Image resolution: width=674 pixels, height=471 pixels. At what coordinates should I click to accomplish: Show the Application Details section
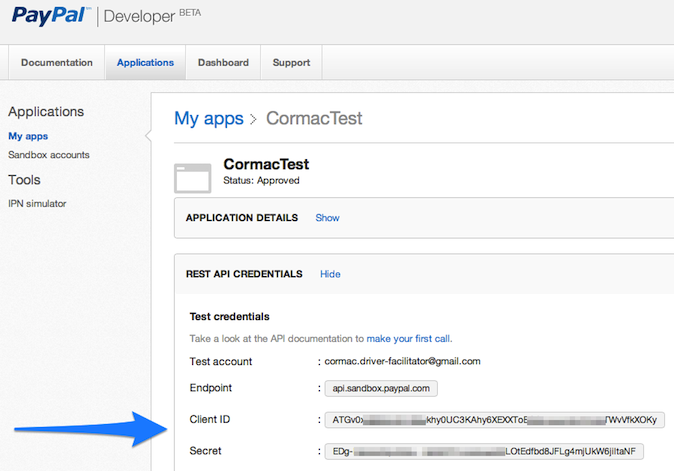327,217
